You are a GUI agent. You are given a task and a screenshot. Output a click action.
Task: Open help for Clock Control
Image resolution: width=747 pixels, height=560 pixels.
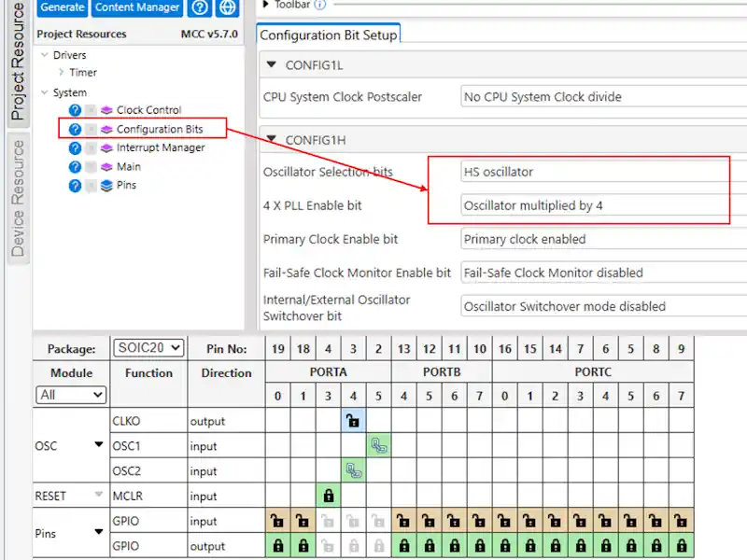[75, 110]
